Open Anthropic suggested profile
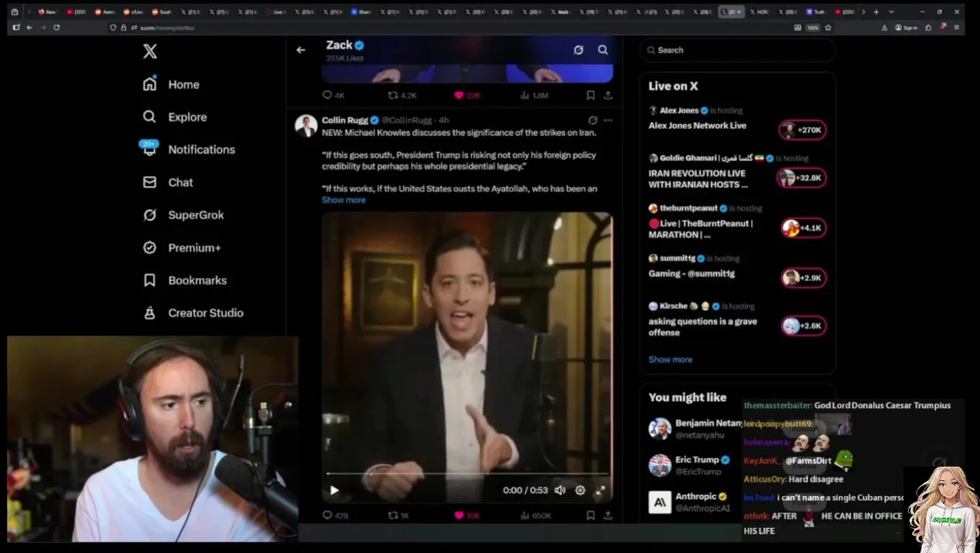This screenshot has height=553, width=980. click(x=688, y=502)
